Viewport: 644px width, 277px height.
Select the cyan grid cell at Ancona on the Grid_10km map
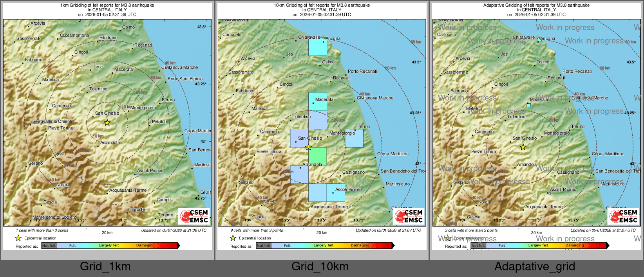tap(318, 47)
